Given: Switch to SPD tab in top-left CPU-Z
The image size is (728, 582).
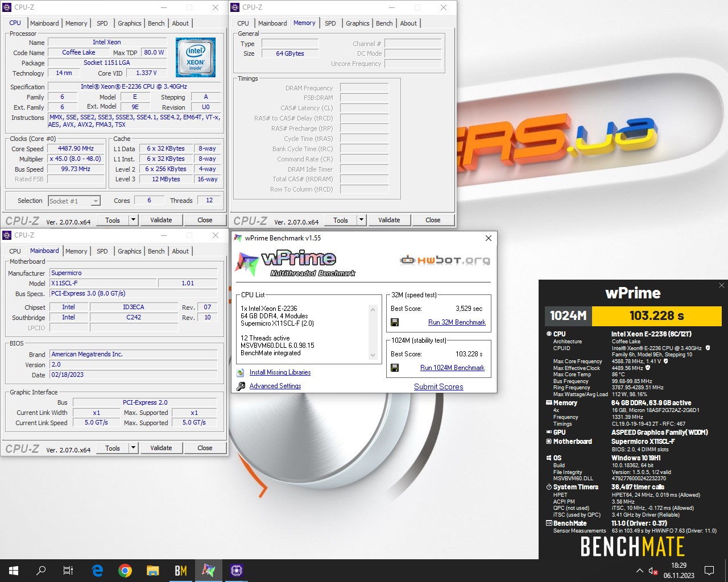Looking at the screenshot, I should click(102, 23).
